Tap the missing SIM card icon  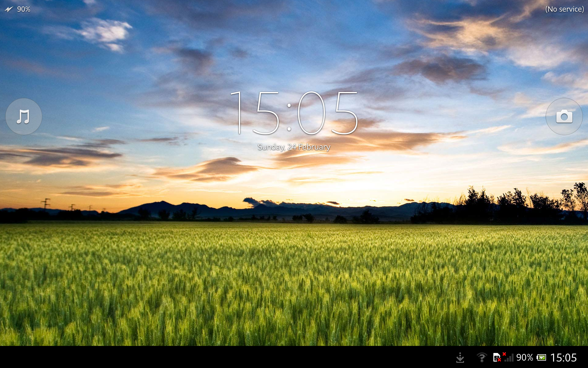click(x=497, y=357)
